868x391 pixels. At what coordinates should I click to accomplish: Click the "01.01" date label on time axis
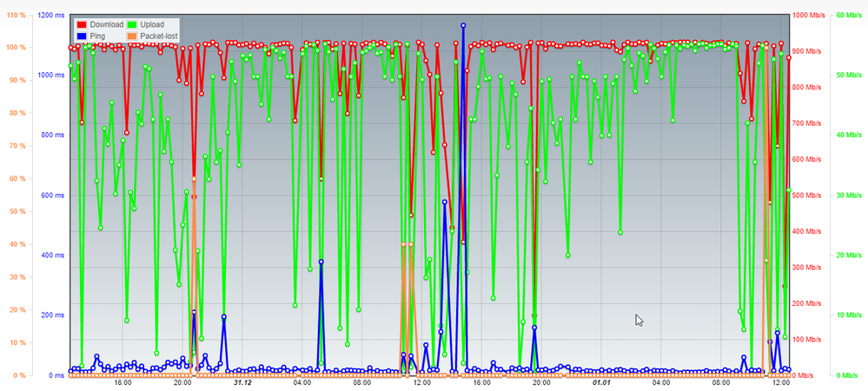(601, 382)
